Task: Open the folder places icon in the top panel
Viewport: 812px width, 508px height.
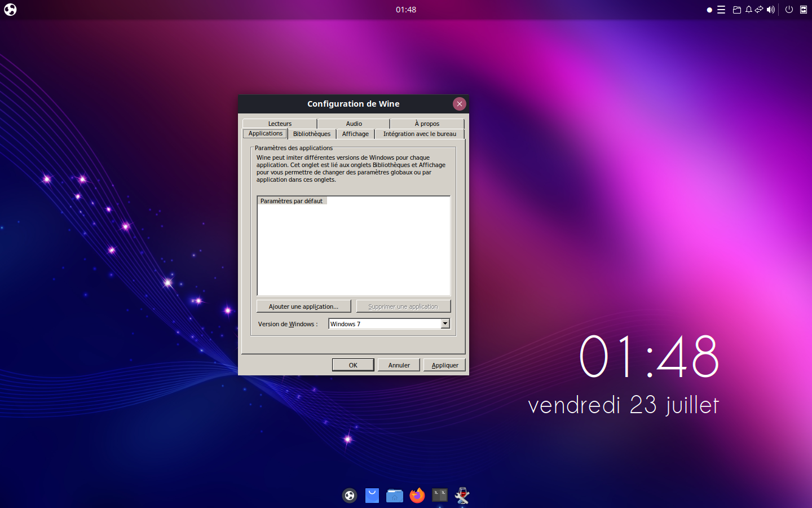Action: click(x=736, y=10)
